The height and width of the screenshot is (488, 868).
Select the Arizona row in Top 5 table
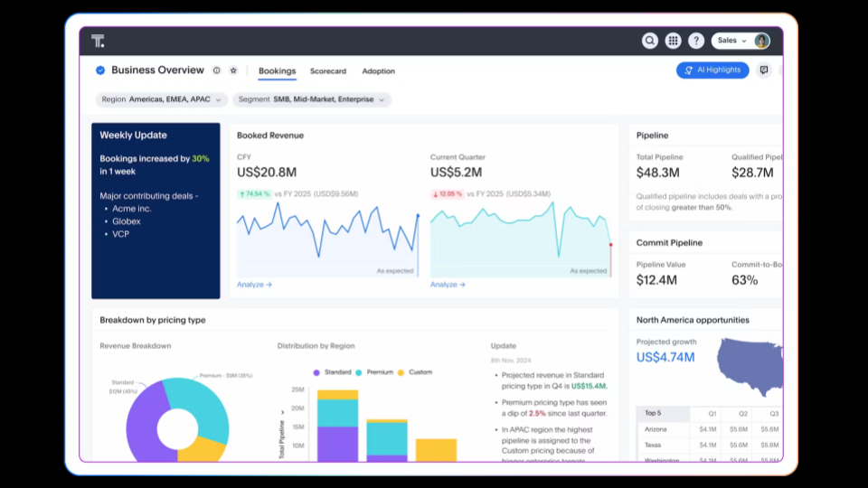tap(656, 429)
